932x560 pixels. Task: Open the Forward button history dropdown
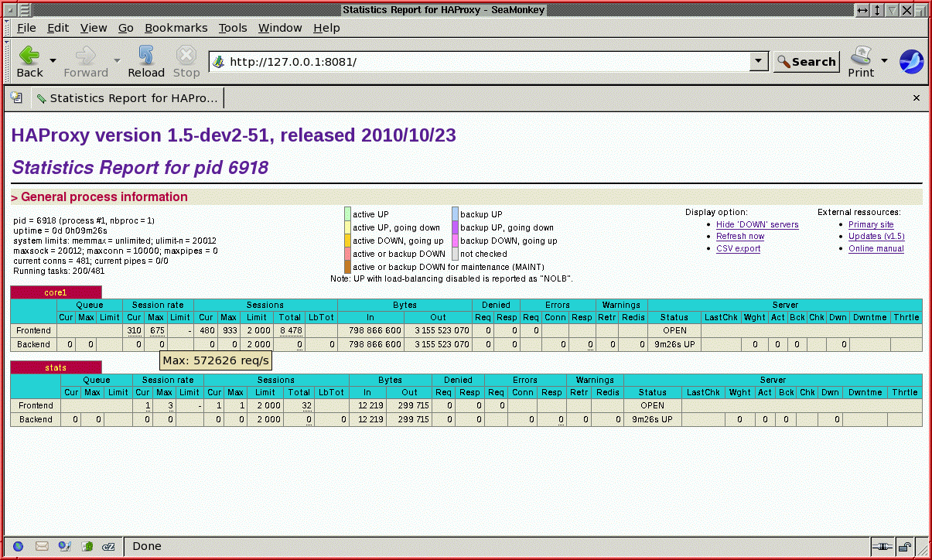click(117, 60)
